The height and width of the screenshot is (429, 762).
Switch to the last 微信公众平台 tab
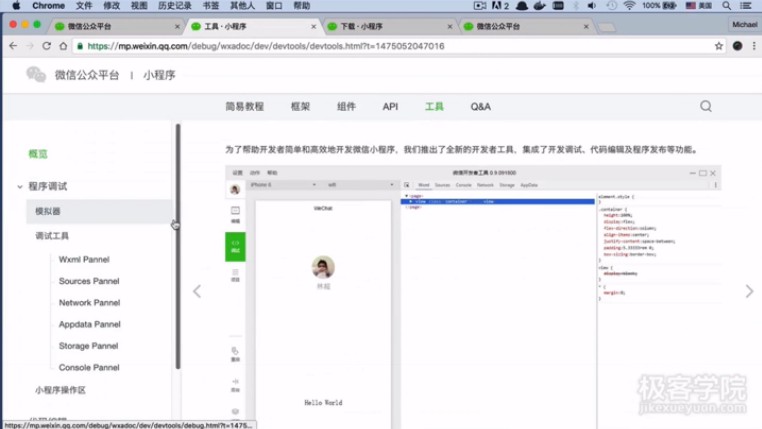[525, 26]
